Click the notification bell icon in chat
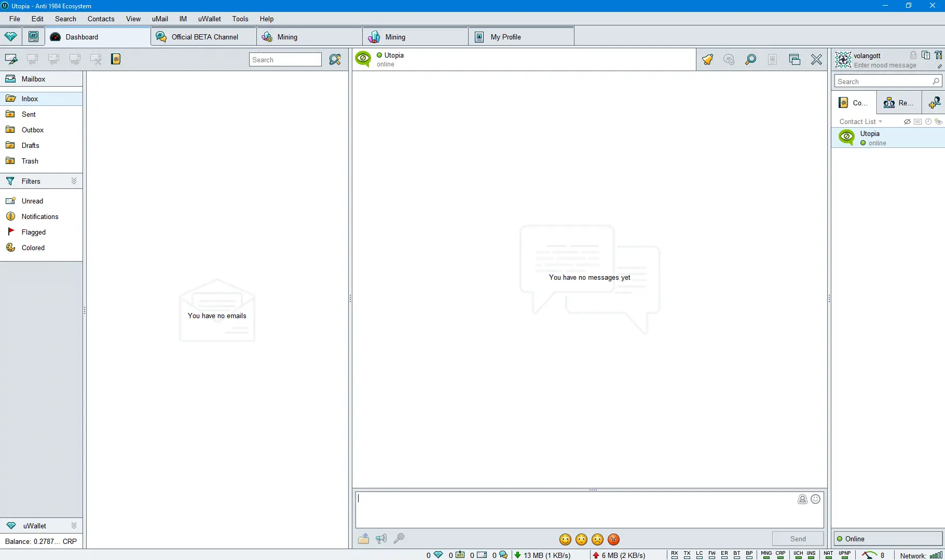945x560 pixels. point(707,60)
